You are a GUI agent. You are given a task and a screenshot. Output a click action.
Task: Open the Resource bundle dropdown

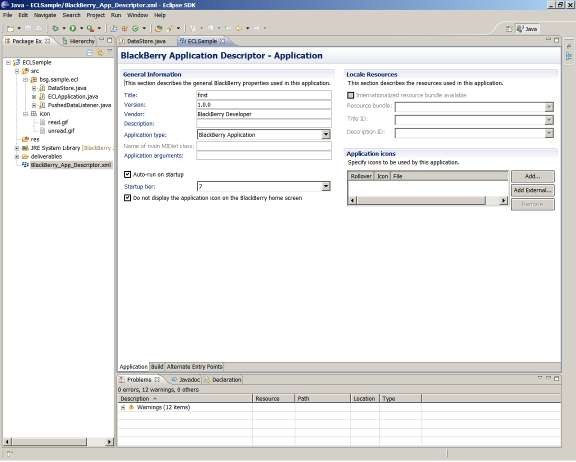(x=549, y=107)
